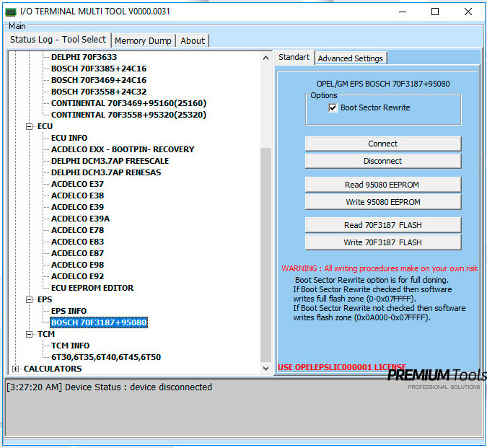Click the USE OPELEPSLIC000001 LICENSE text
This screenshot has height=448, width=487.
pos(342,367)
